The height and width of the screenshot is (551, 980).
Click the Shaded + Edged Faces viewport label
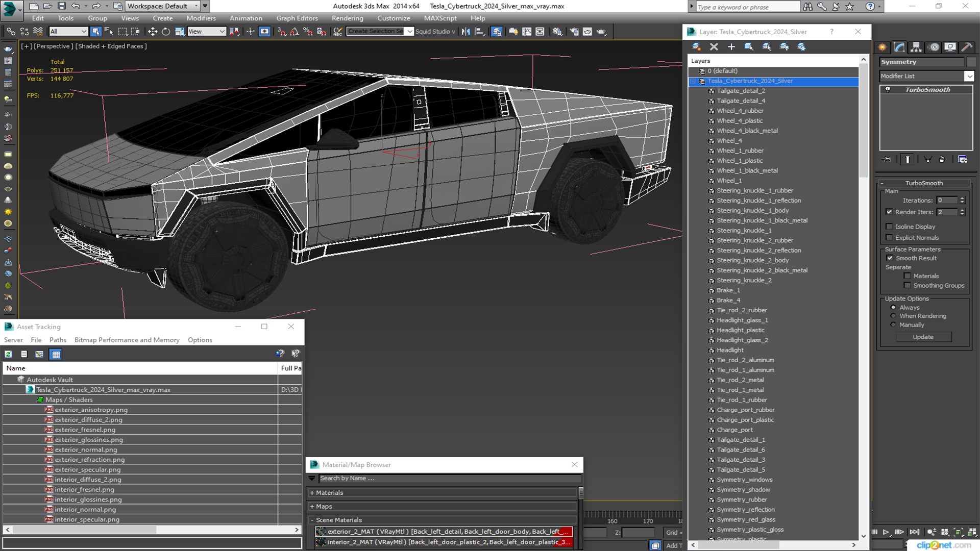coord(111,46)
